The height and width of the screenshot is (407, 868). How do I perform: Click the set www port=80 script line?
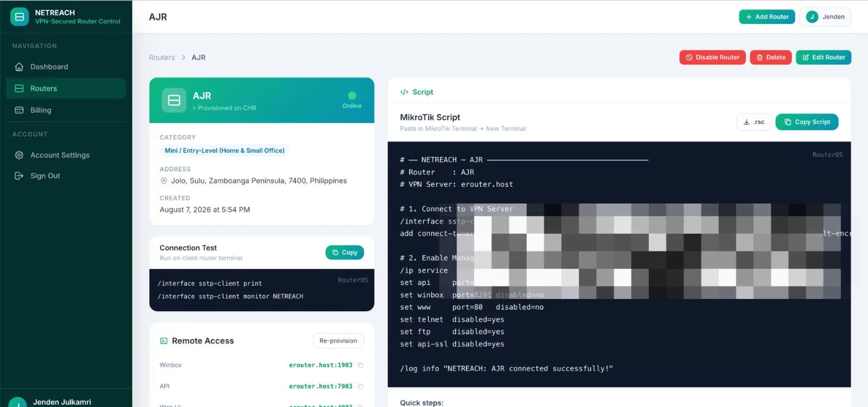472,307
